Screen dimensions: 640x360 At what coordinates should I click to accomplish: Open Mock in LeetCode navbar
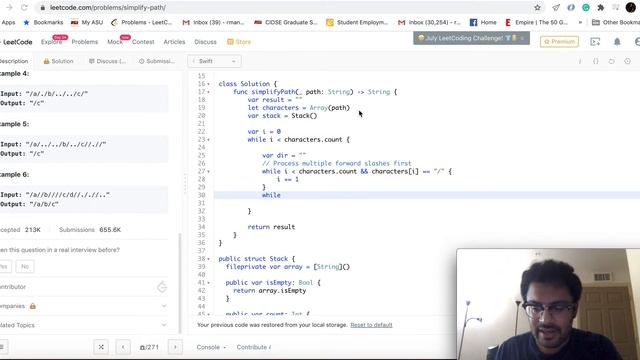115,42
